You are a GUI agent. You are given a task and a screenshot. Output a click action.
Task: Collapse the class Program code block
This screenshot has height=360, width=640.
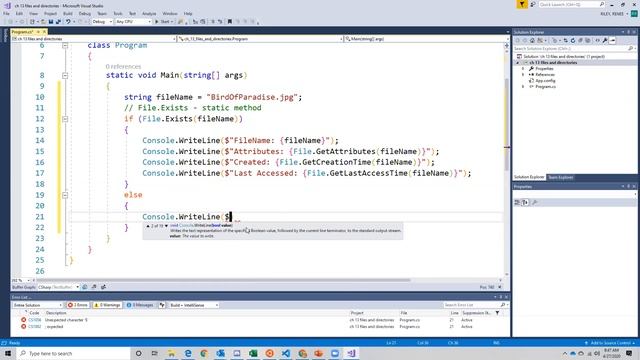pyautogui.click(x=65, y=46)
